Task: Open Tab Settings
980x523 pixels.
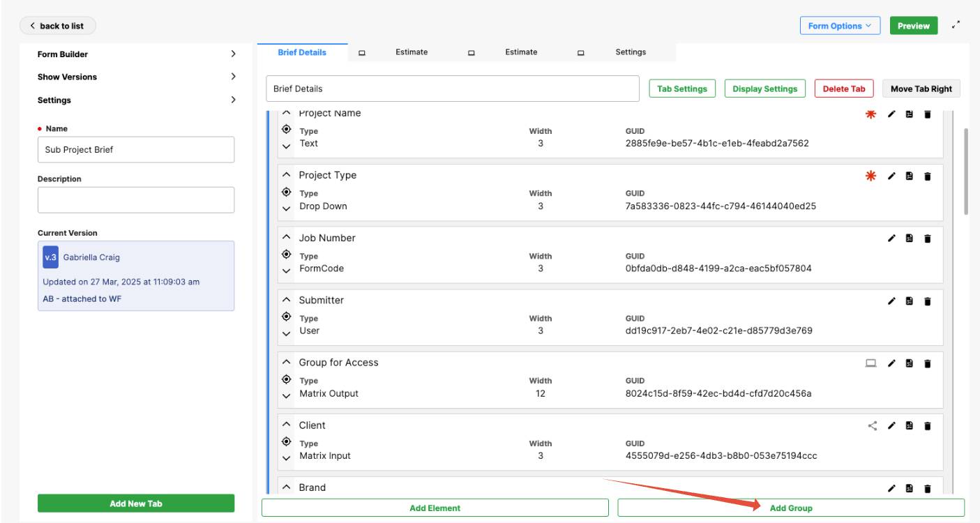Action: [682, 89]
